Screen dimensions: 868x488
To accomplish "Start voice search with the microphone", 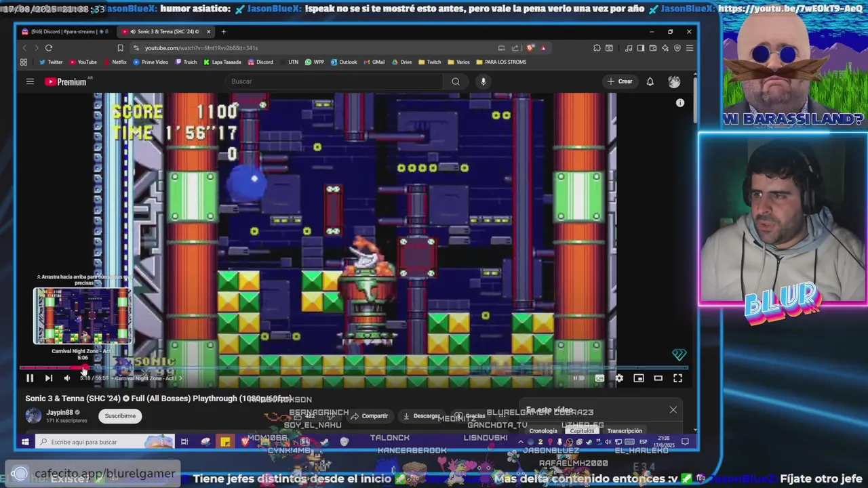I will coord(483,81).
